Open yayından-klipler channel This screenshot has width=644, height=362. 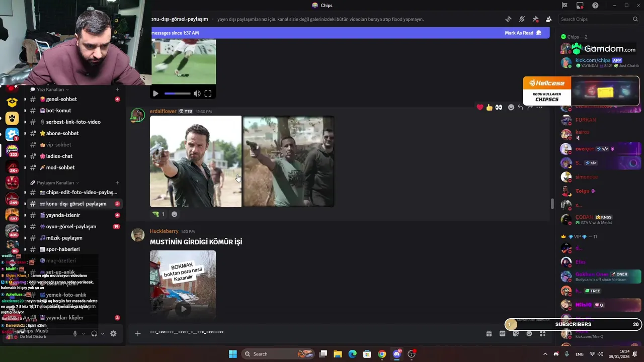click(x=74, y=318)
